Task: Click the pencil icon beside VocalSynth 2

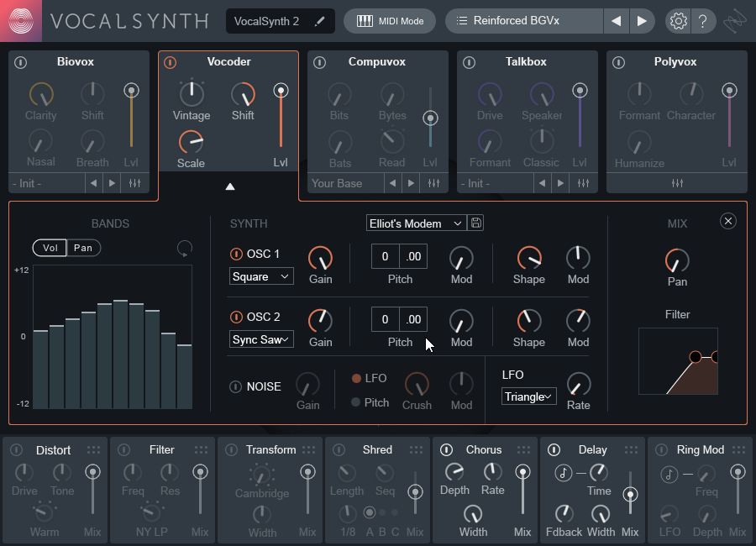Action: [319, 21]
